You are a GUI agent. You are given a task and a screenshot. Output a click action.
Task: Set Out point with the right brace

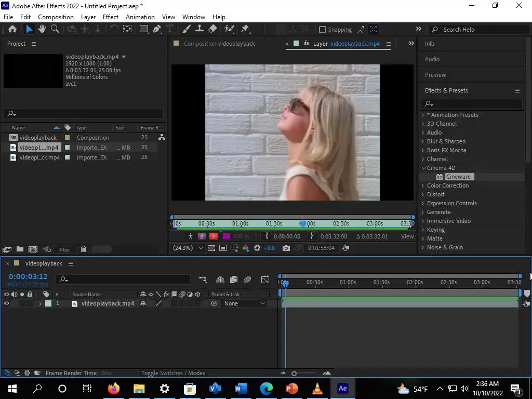[312, 236]
